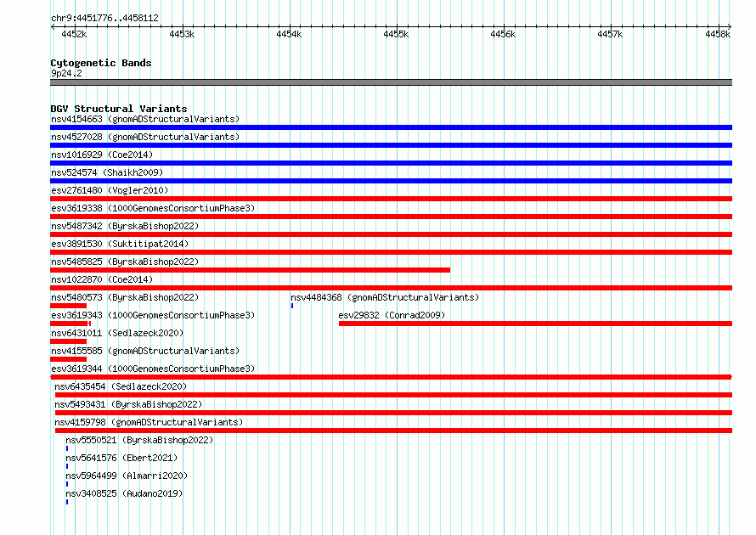Select the red bar under esv29832
The image size is (756, 535).
tap(536, 324)
